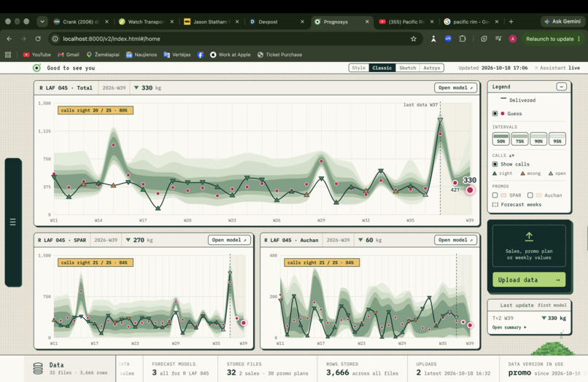Open the Facebook bookmark icon
588x382 pixels.
(200, 55)
